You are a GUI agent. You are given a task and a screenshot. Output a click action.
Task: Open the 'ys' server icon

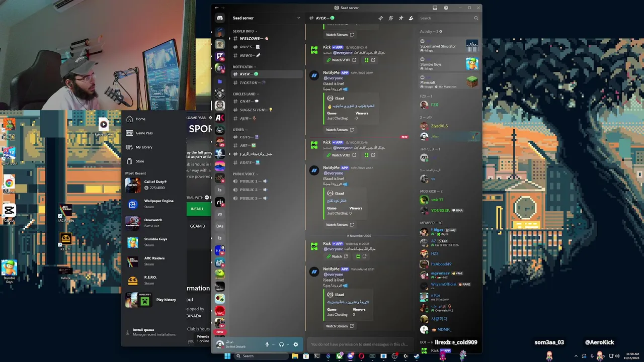(220, 214)
